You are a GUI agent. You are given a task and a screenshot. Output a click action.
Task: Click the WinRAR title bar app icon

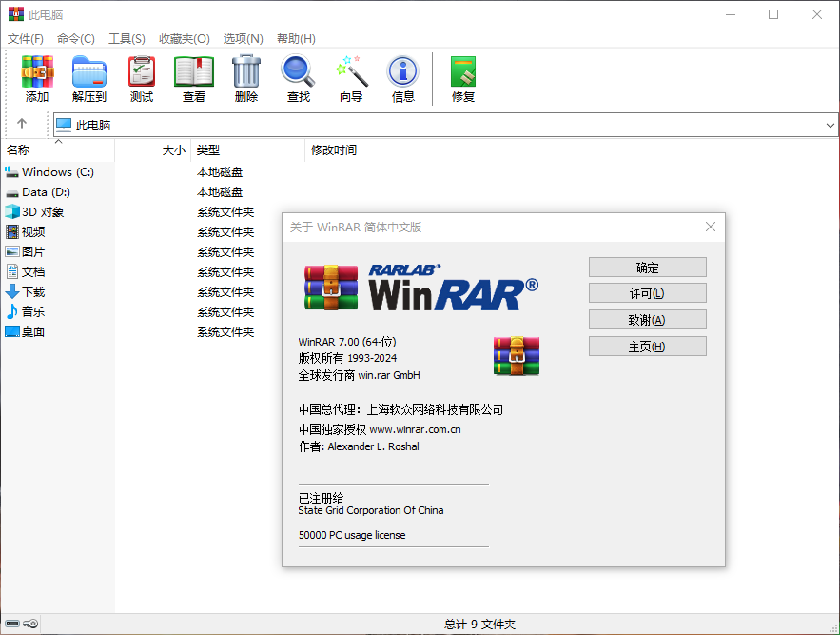pyautogui.click(x=16, y=14)
